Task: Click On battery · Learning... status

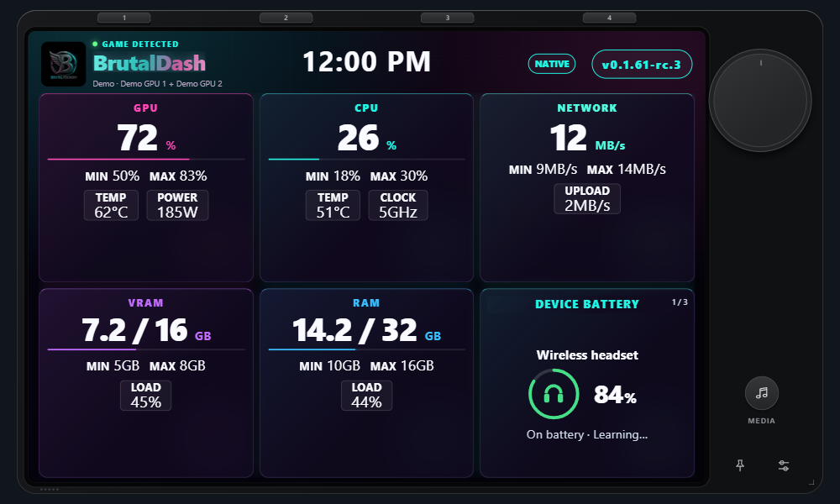Action: click(x=587, y=434)
